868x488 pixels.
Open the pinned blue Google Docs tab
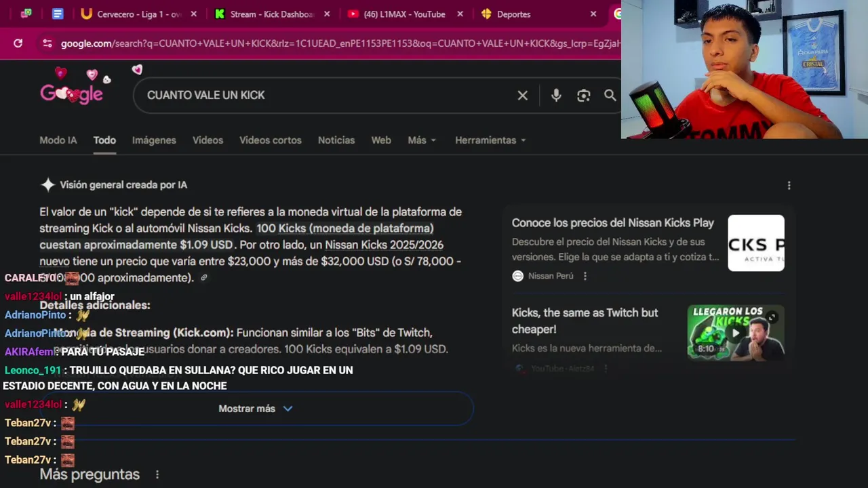[x=58, y=14]
